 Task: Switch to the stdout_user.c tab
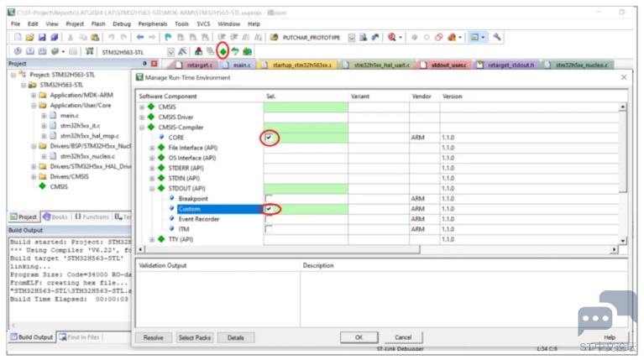(449, 65)
